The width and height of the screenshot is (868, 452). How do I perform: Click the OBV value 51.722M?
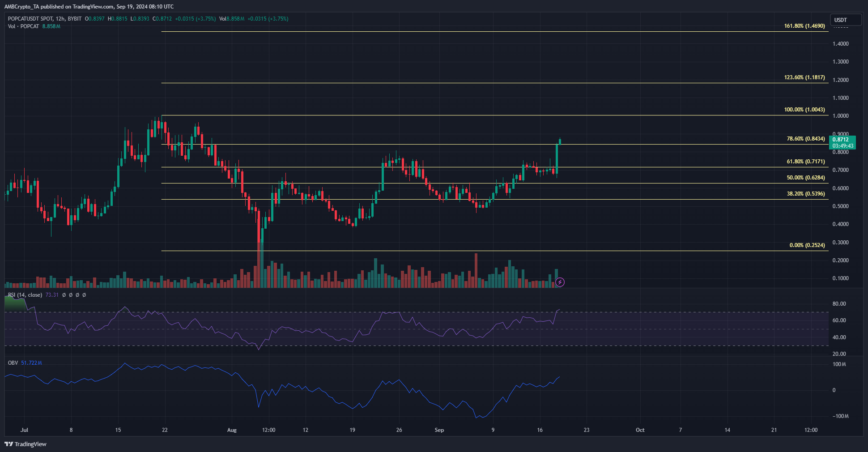[x=31, y=363]
